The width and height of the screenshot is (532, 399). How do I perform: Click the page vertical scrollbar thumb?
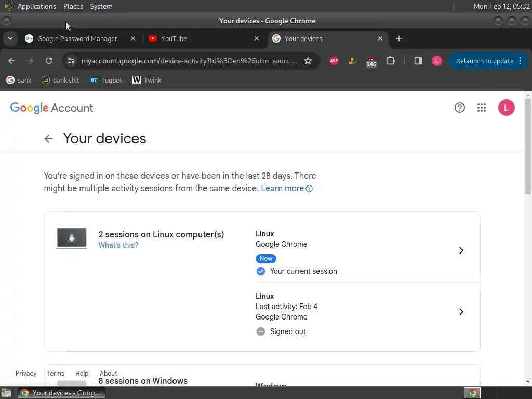(x=528, y=146)
